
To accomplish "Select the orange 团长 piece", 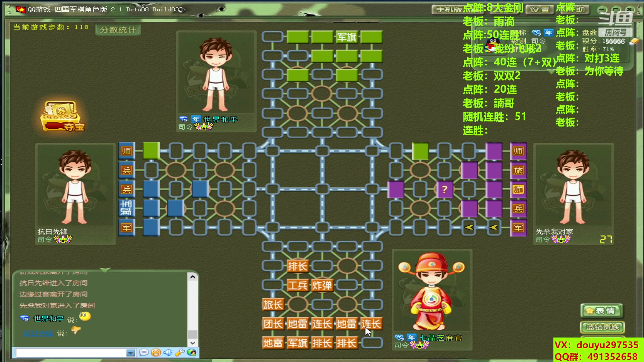I will click(273, 324).
